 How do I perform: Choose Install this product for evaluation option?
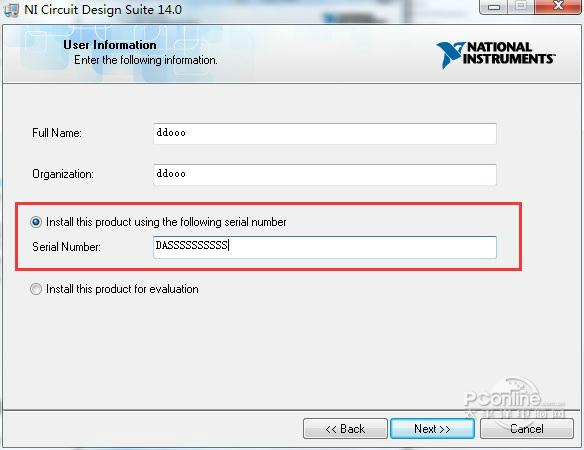click(36, 289)
